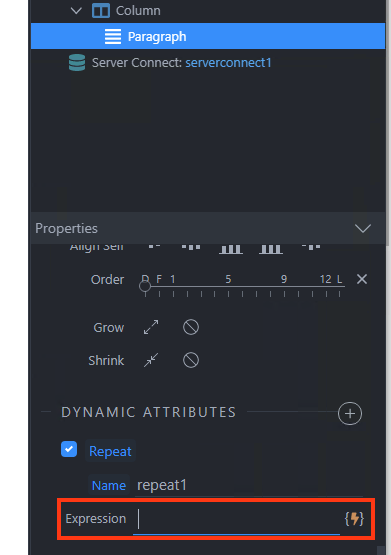The image size is (391, 555).
Task: Enable the Shrink arrows icon
Action: [151, 360]
